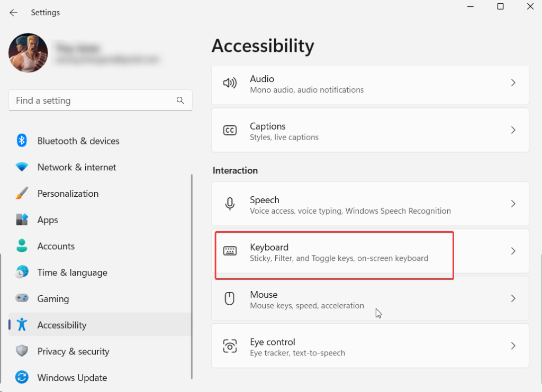Open Keyboard accessibility settings

pyautogui.click(x=339, y=252)
